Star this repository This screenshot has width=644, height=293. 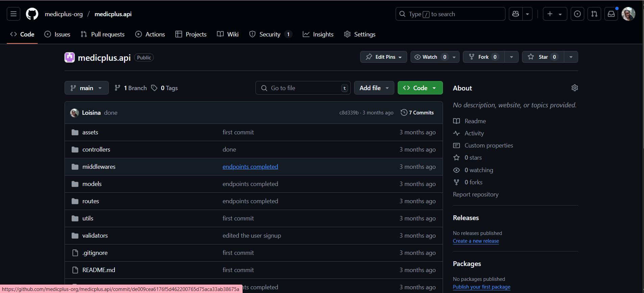click(x=543, y=57)
